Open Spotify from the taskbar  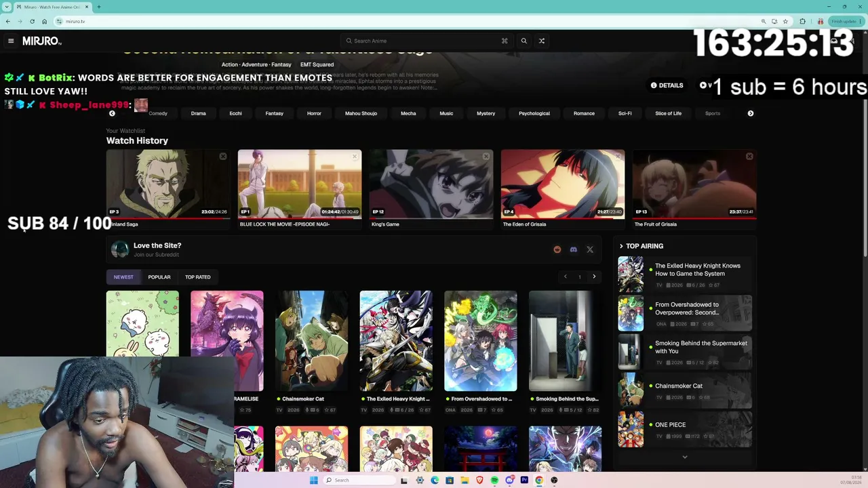coord(494,480)
